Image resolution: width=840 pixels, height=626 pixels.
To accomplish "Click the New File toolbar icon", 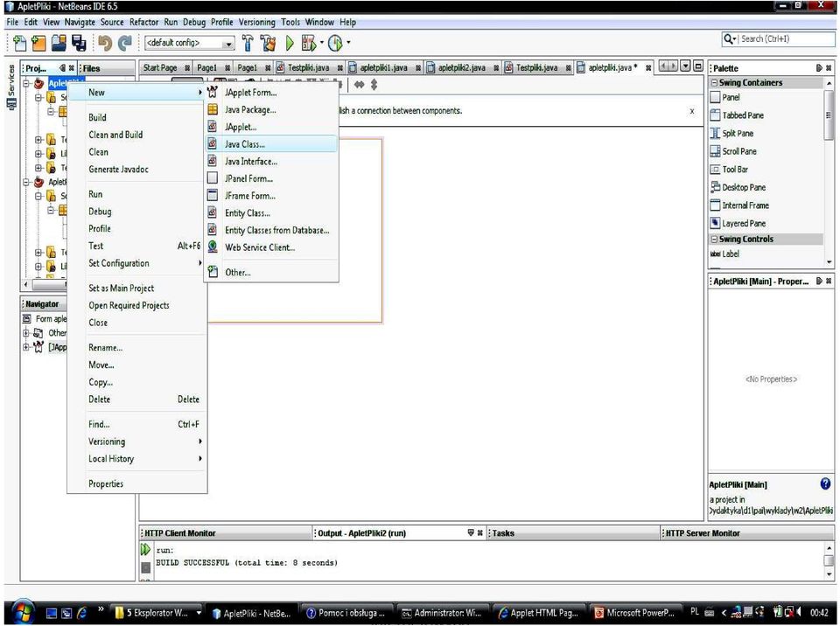I will point(19,43).
